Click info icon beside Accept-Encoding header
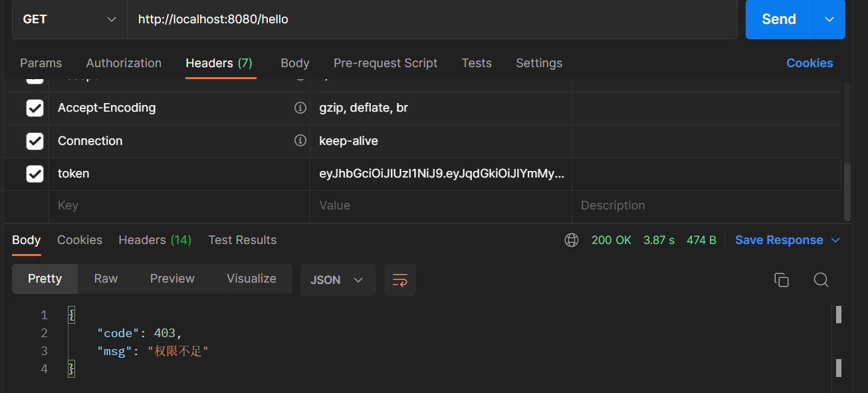Viewport: 868px width, 393px height. (300, 108)
